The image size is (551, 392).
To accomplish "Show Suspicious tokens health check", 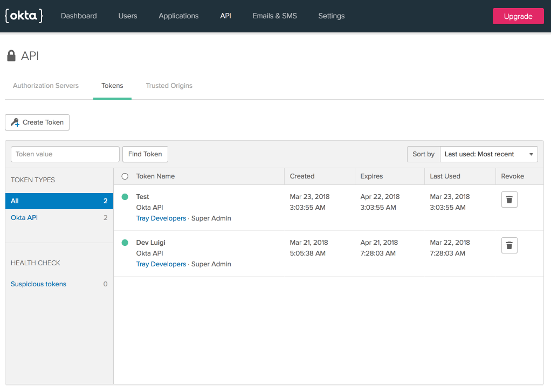I will point(38,284).
